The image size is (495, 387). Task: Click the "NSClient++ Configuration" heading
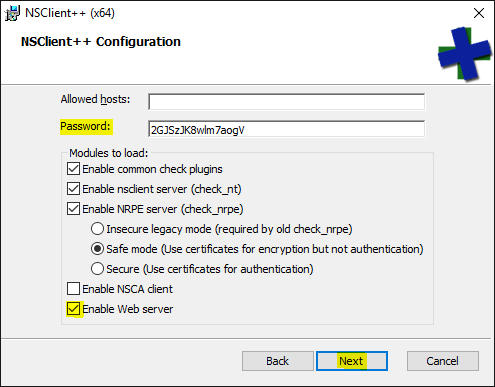101,42
